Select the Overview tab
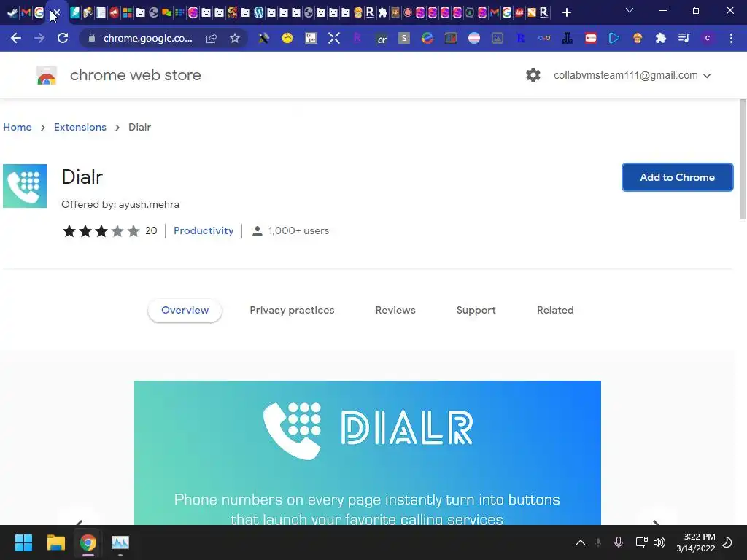 185,310
